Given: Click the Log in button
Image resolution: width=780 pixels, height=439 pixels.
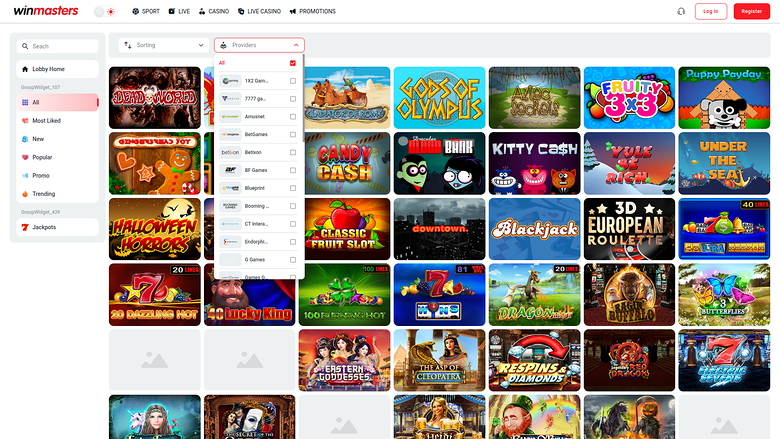Looking at the screenshot, I should [x=710, y=11].
